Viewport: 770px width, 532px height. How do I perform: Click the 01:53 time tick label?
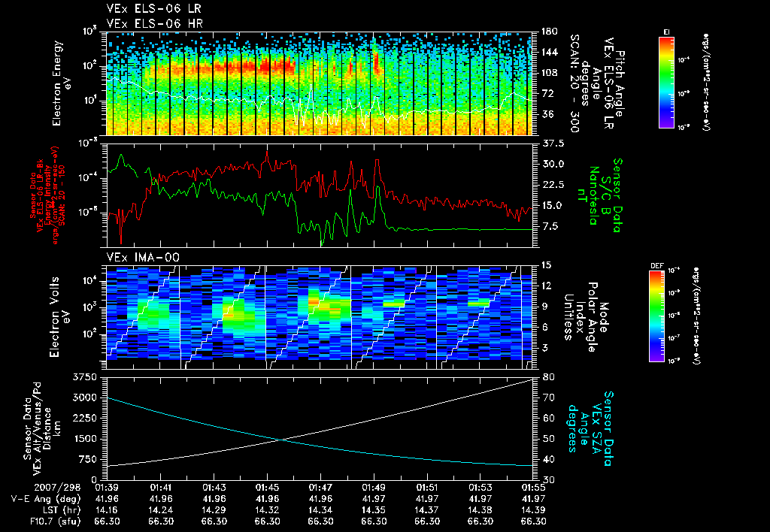click(480, 488)
